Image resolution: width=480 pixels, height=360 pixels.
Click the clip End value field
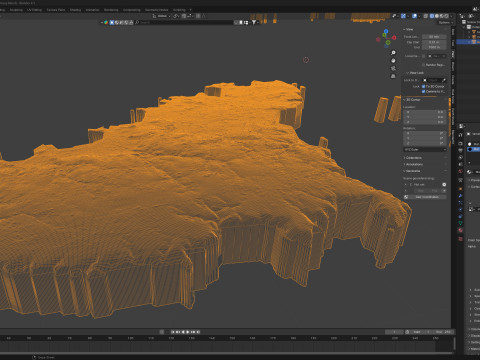(434, 47)
